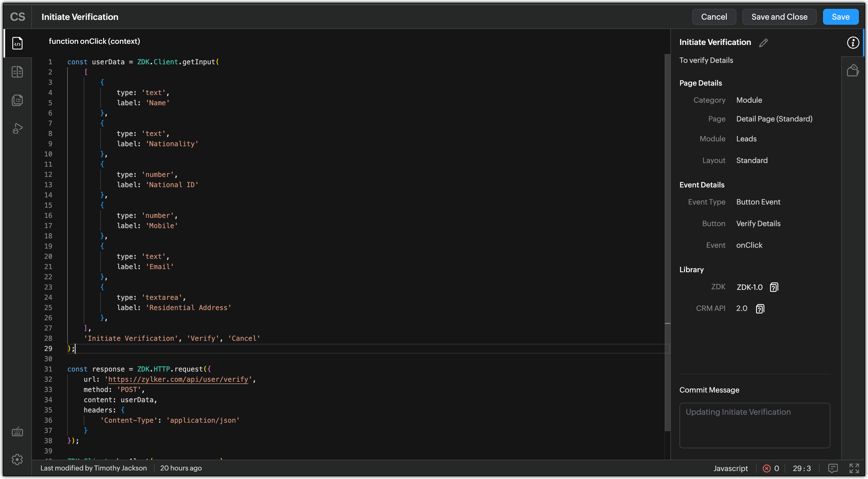Open the code editor sidebar icon
868x479 pixels.
coord(17,43)
